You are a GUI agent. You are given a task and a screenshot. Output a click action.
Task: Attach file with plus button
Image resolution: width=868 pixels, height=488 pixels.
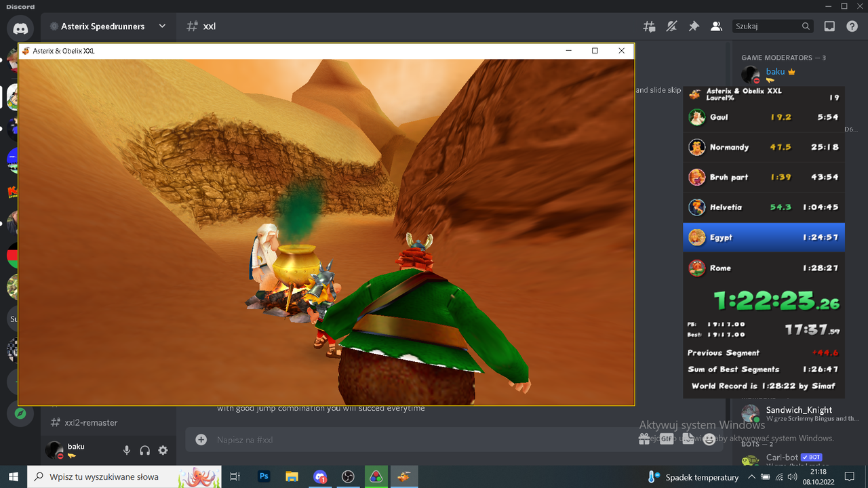(x=201, y=440)
